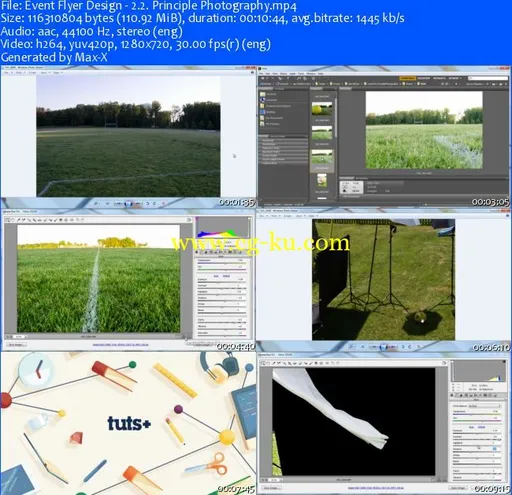The height and width of the screenshot is (495, 512).
Task: Click rotate clockwise icon in white-cloth Camera Raw toolbar
Action: click(x=337, y=363)
